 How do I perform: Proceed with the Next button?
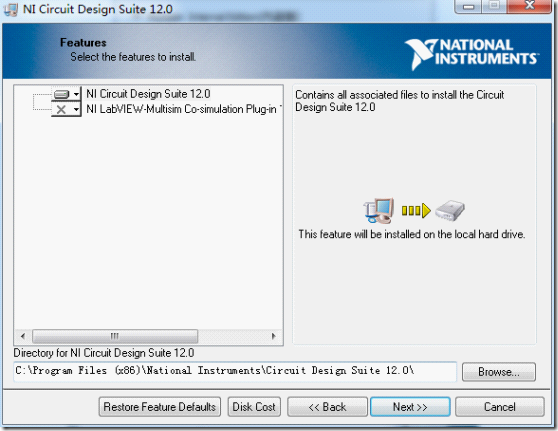[410, 407]
